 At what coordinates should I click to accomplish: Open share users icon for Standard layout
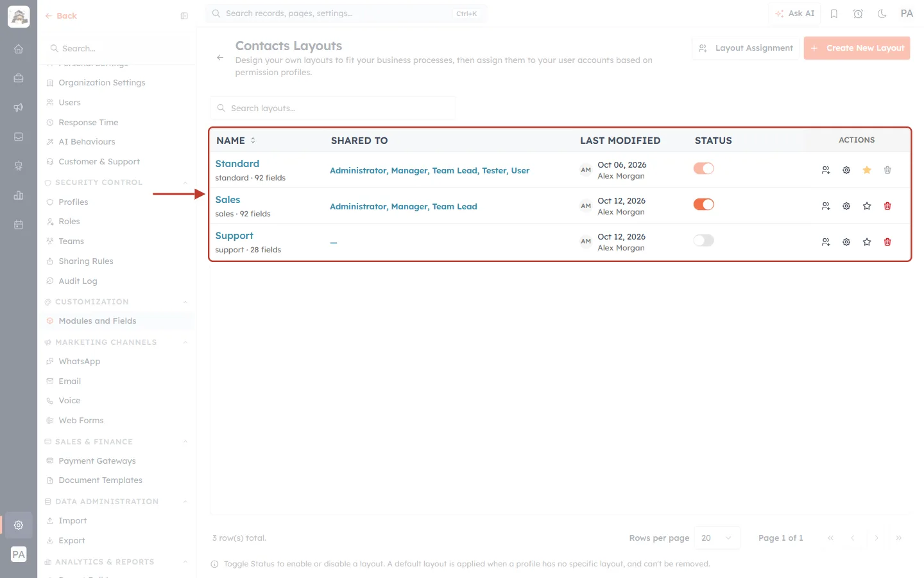(826, 170)
